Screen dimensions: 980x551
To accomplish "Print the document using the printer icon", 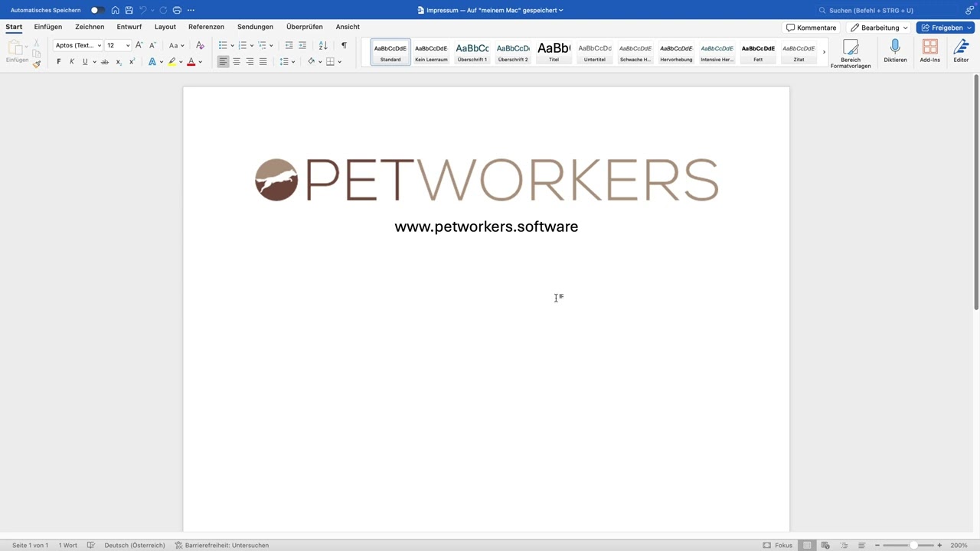I will pyautogui.click(x=177, y=10).
